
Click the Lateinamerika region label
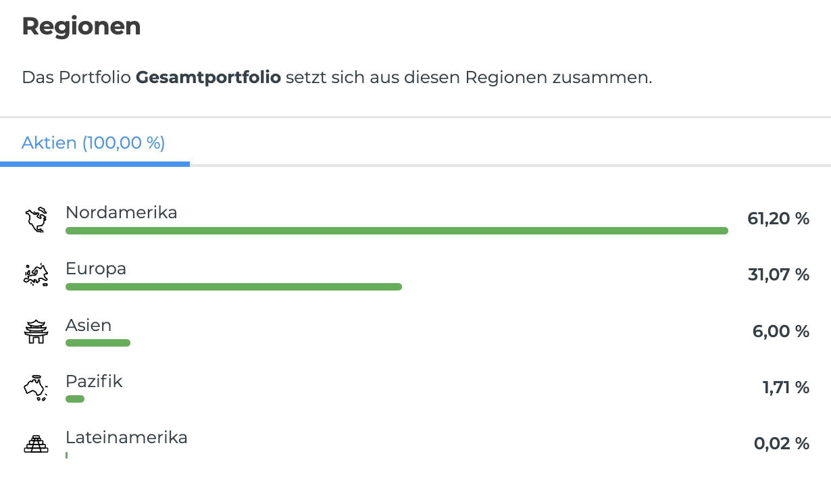[x=126, y=437]
